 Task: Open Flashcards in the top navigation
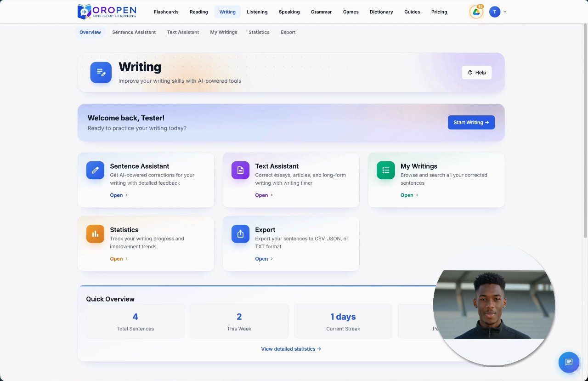tap(166, 12)
